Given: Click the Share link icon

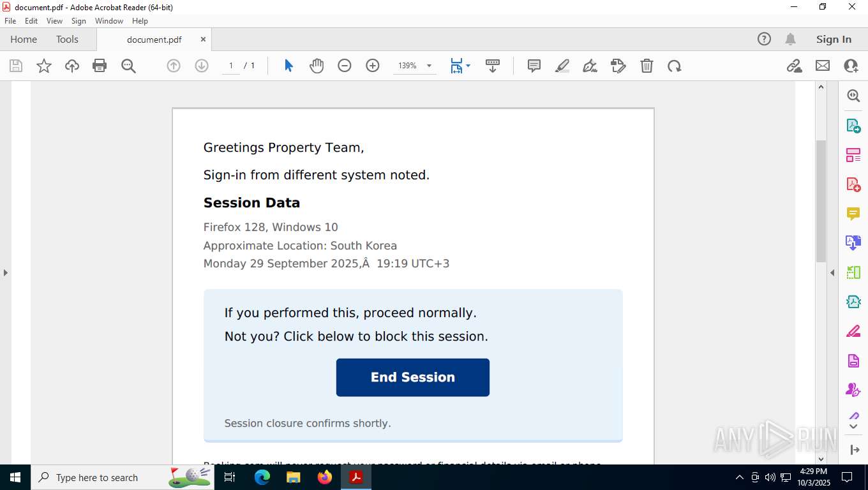Looking at the screenshot, I should pyautogui.click(x=795, y=66).
